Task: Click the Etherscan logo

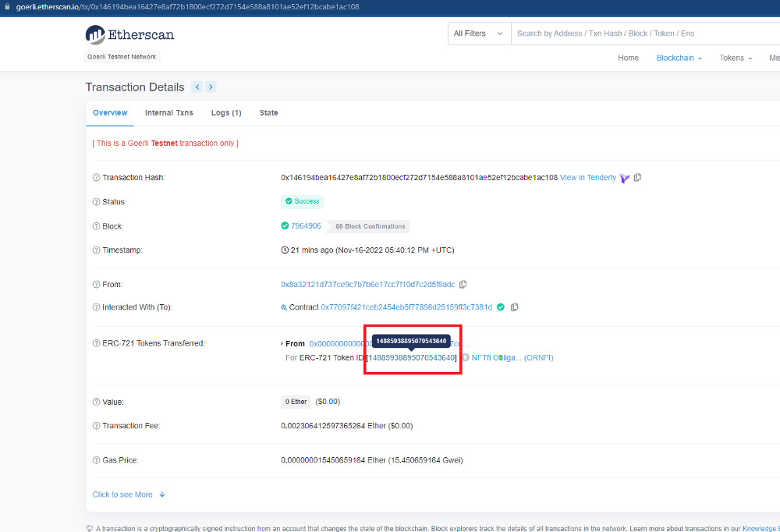Action: (x=129, y=35)
